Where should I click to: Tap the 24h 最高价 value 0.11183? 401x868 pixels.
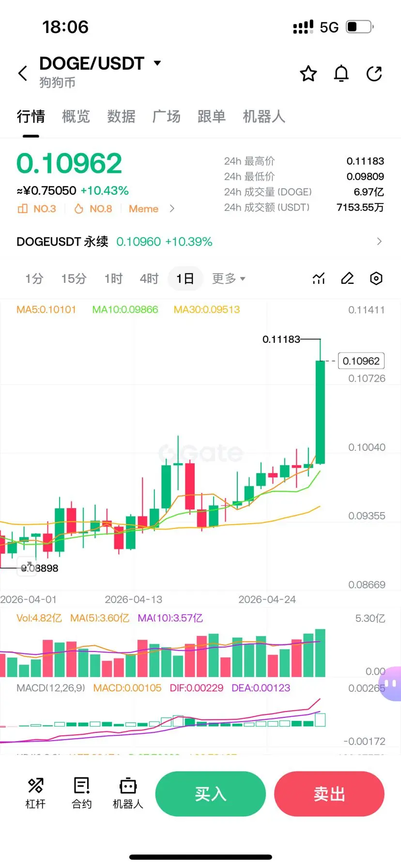(x=365, y=161)
